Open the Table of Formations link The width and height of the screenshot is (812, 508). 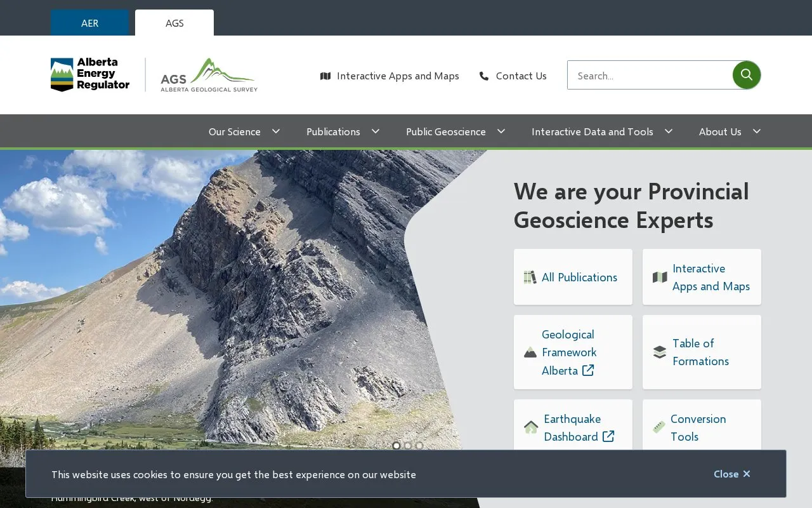pyautogui.click(x=702, y=352)
